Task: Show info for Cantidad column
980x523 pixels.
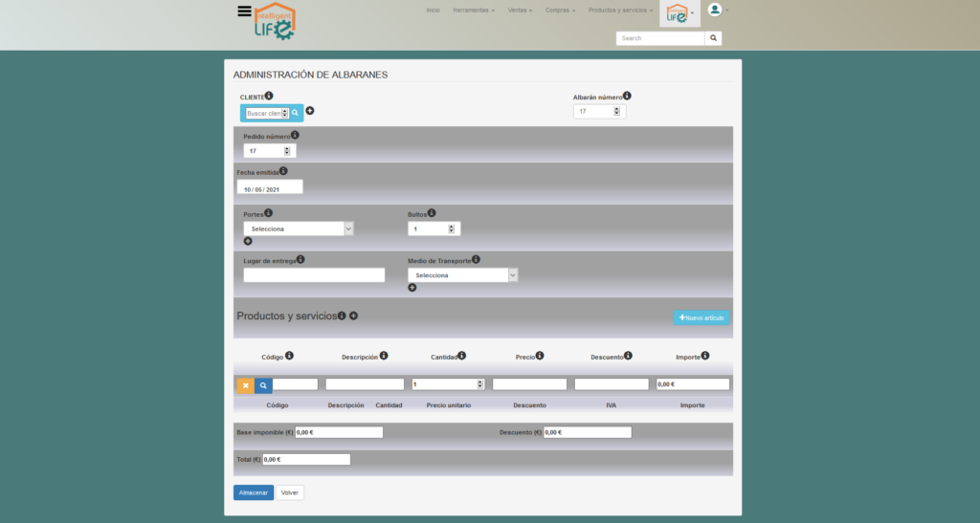Action: point(462,356)
